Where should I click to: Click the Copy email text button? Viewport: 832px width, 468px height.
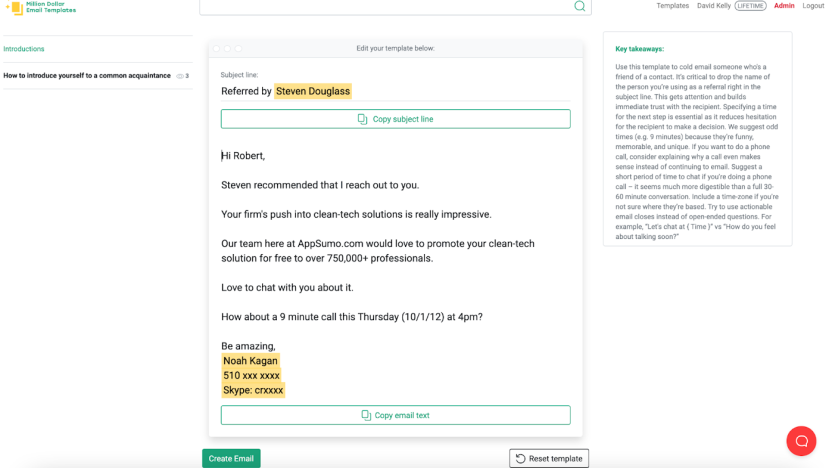pos(395,415)
